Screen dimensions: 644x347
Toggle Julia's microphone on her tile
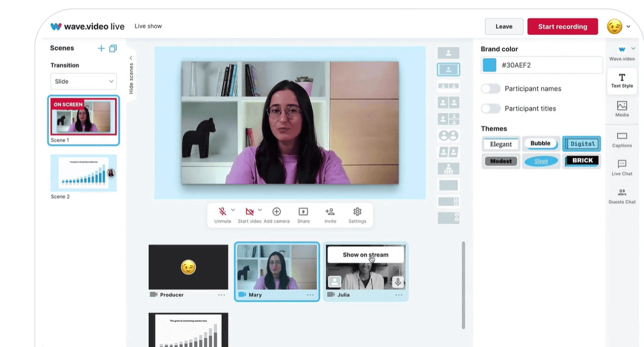398,282
